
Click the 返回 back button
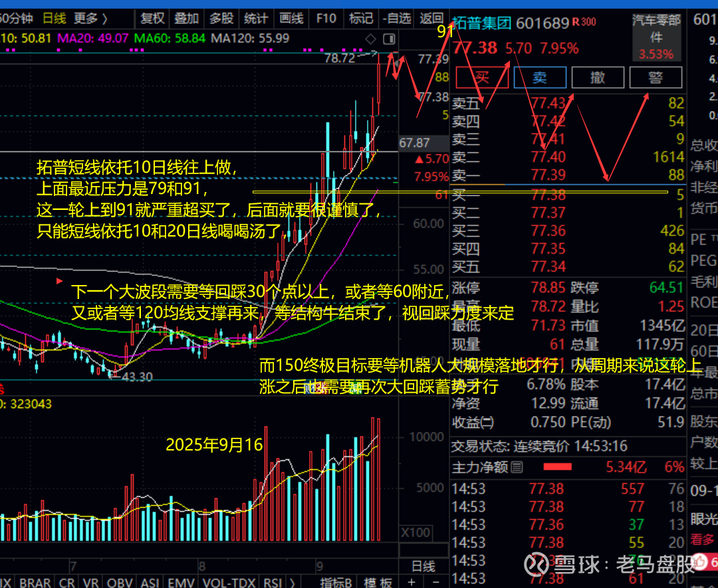[x=431, y=19]
